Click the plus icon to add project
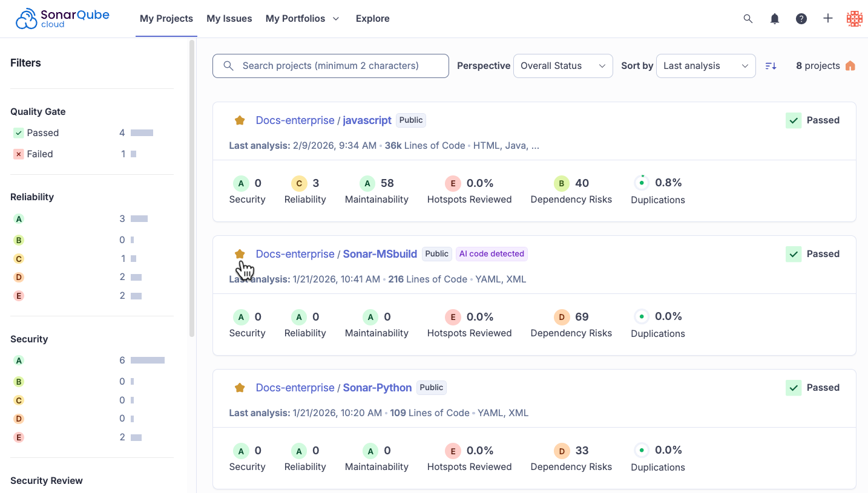Image resolution: width=868 pixels, height=493 pixels. pos(828,18)
